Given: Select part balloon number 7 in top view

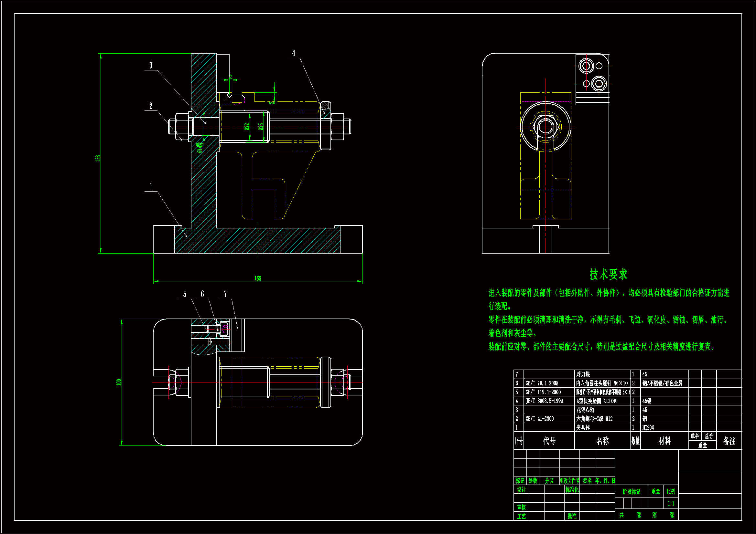Looking at the screenshot, I should [225, 294].
